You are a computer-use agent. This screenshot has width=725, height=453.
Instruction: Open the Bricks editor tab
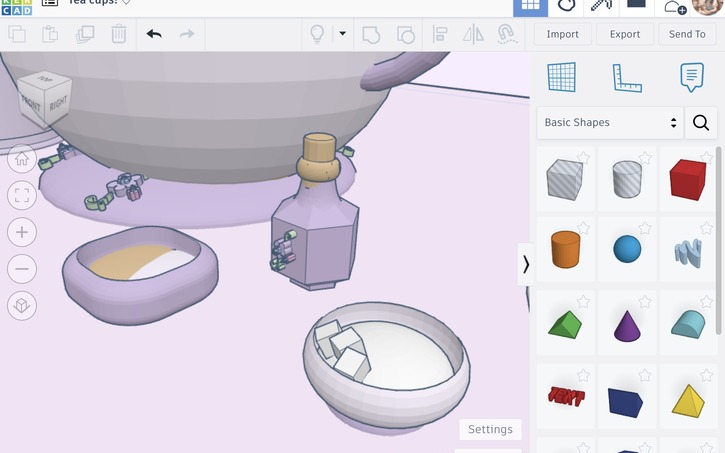(x=636, y=6)
